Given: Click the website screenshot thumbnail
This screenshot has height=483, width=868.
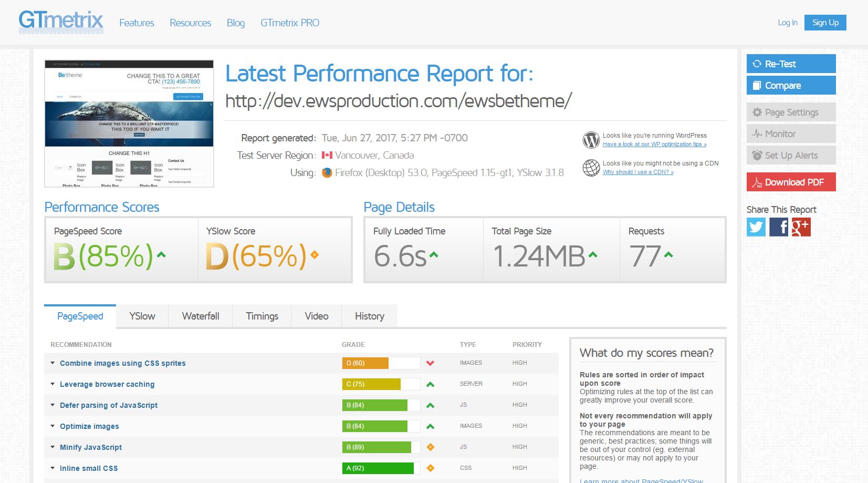Looking at the screenshot, I should [129, 124].
